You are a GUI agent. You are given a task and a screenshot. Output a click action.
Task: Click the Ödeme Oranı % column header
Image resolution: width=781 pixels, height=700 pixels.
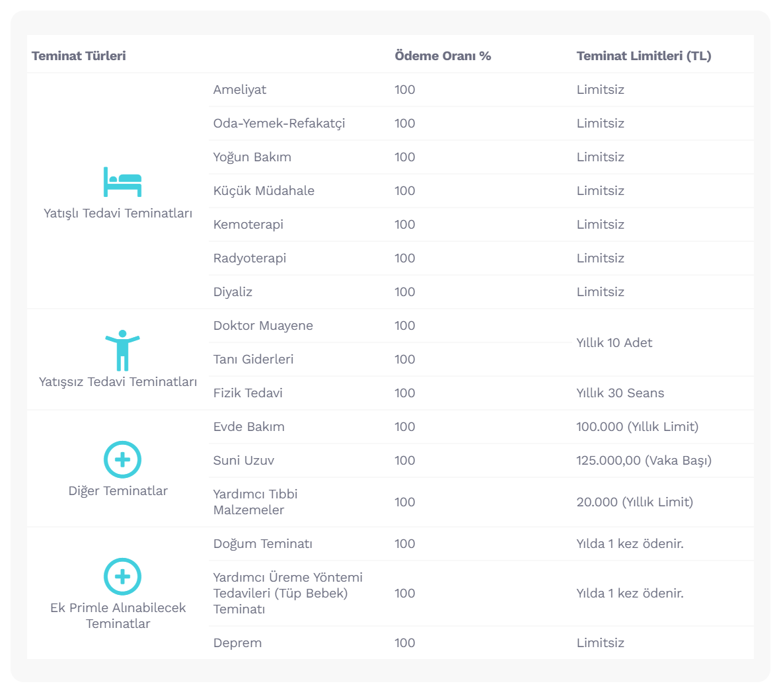point(443,56)
